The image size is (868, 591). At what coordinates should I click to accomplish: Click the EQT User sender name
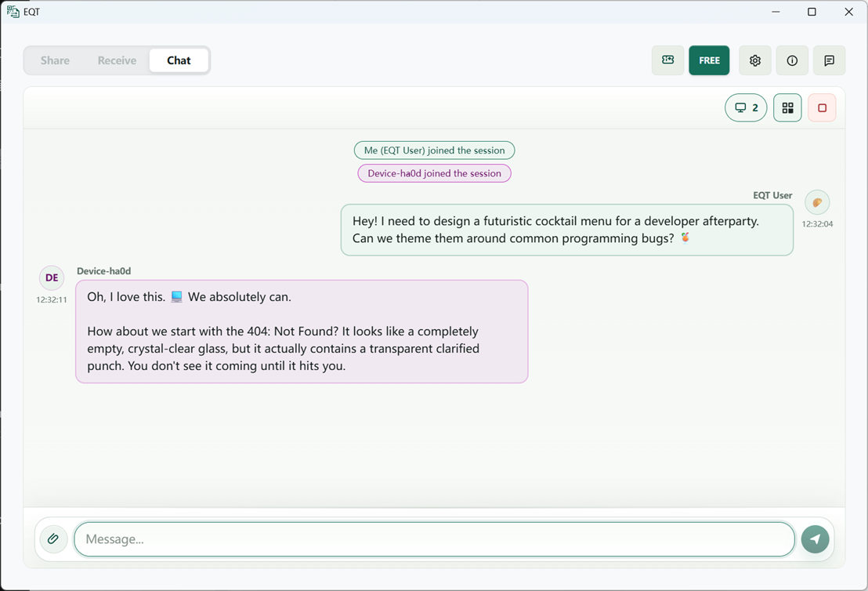pyautogui.click(x=772, y=195)
